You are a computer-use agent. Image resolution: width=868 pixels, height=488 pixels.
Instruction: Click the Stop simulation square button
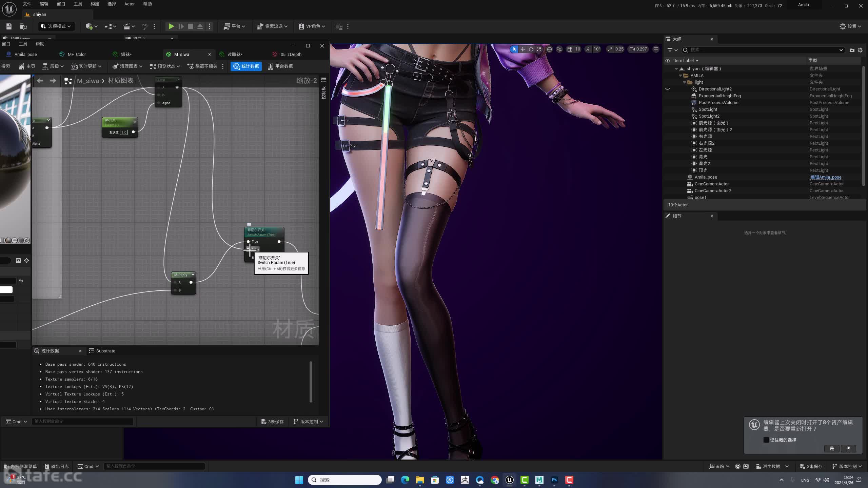point(191,26)
